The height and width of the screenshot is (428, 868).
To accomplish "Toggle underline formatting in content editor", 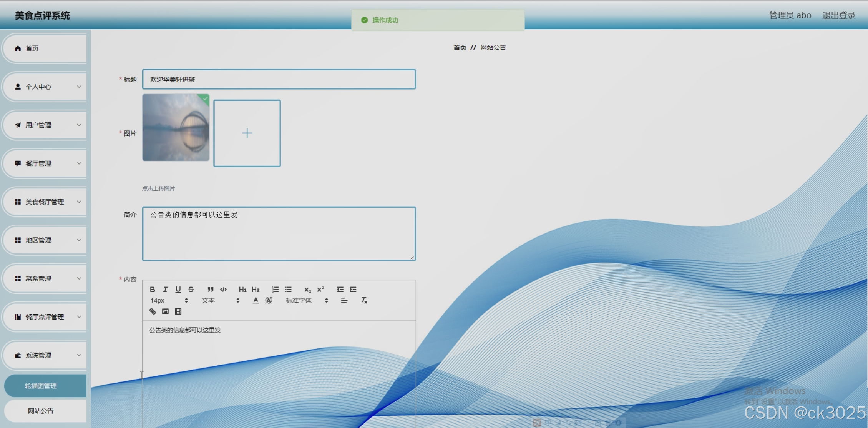I will tap(178, 290).
